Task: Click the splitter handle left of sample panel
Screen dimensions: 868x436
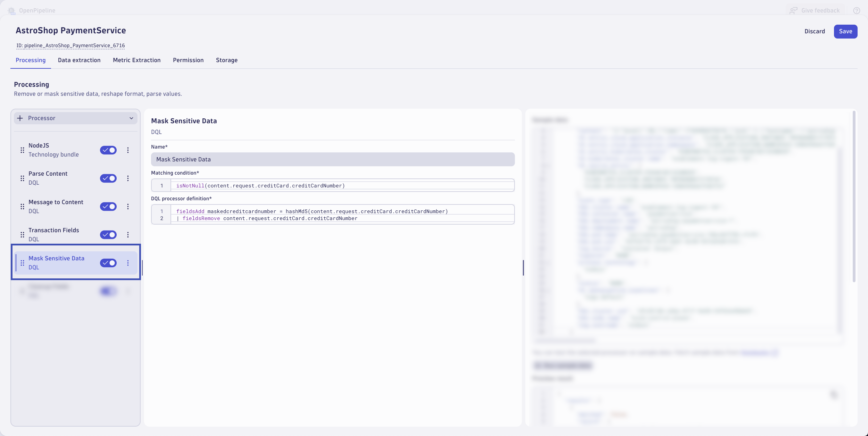Action: 523,268
